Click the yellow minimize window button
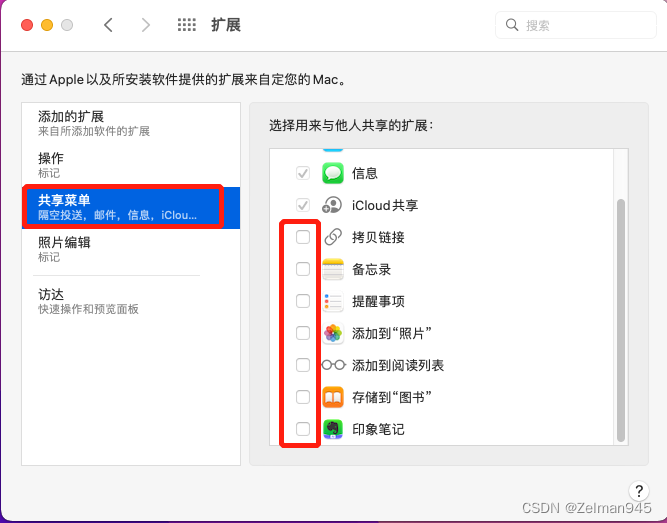The width and height of the screenshot is (667, 523). (47, 25)
